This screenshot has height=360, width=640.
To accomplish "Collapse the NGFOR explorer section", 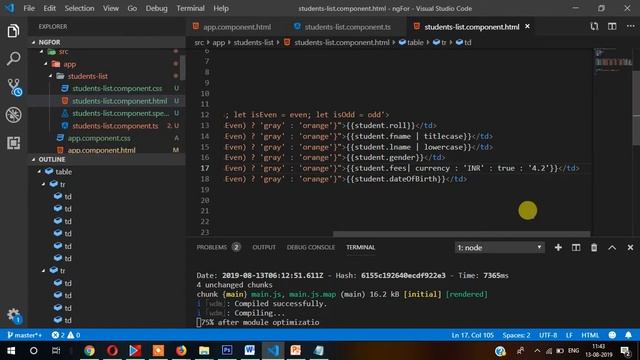I will [34, 42].
